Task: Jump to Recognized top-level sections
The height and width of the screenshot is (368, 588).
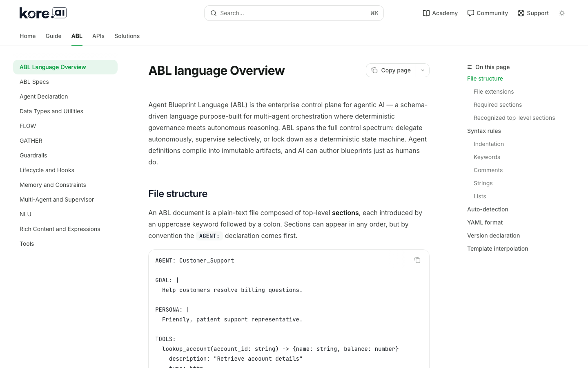Action: pyautogui.click(x=514, y=118)
